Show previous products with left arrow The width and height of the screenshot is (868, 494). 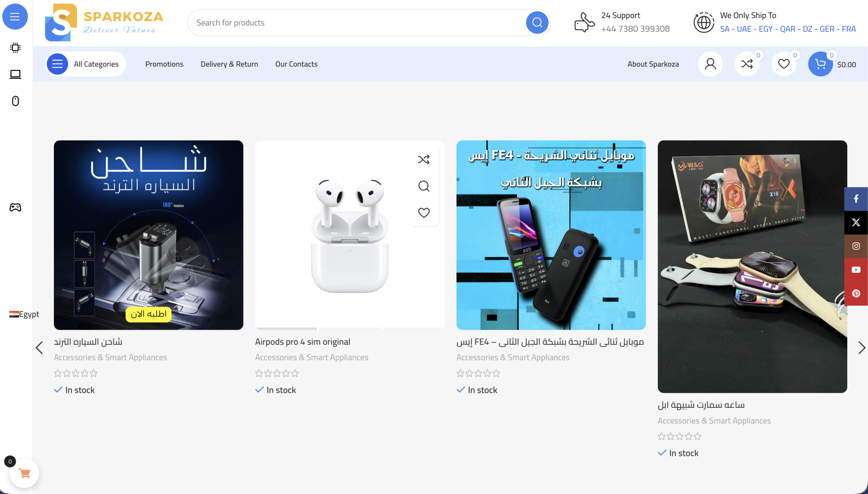pos(39,347)
